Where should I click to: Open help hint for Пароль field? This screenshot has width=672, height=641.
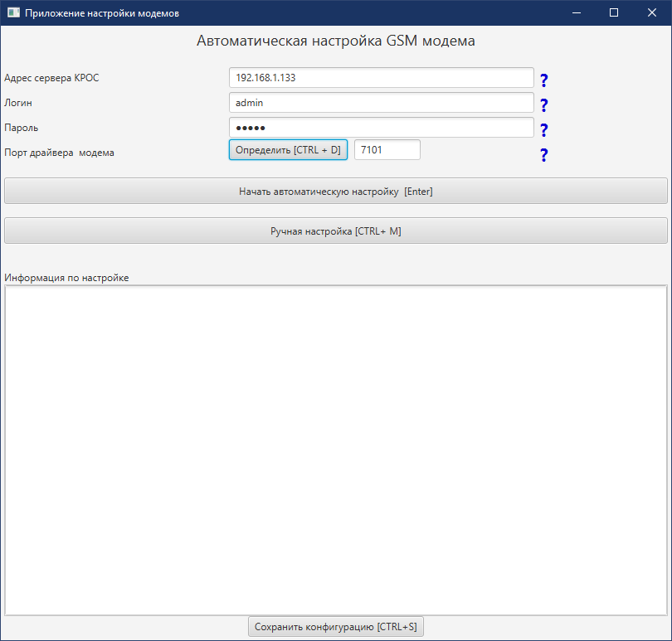click(x=544, y=130)
